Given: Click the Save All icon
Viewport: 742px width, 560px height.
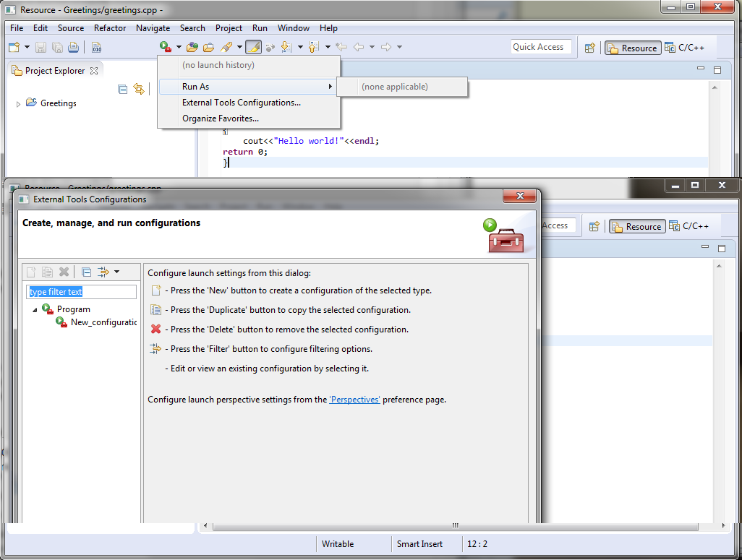Looking at the screenshot, I should (57, 47).
